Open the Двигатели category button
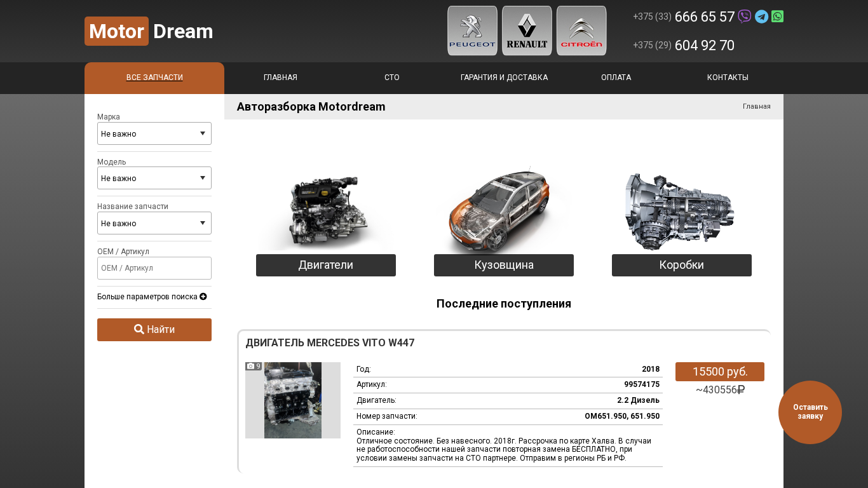Screen dimensions: 868x488 tap(326, 265)
